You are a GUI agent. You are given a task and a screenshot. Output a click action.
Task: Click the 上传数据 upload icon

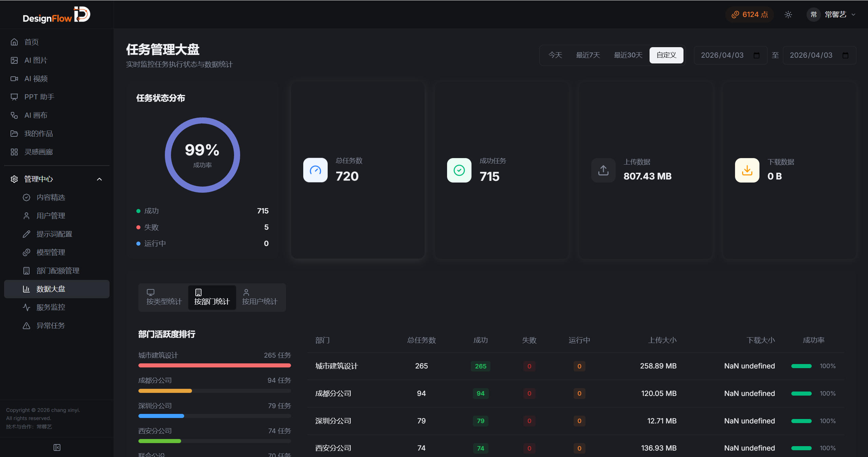pos(603,170)
